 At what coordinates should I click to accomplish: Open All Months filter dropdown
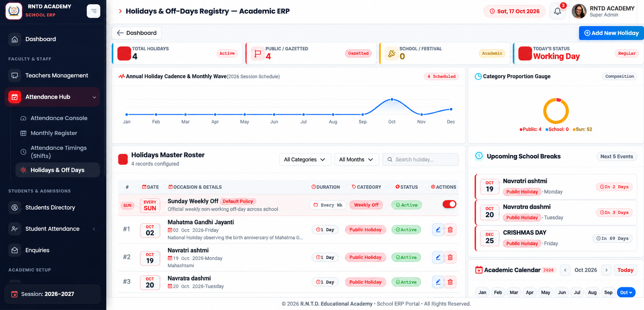coord(357,159)
